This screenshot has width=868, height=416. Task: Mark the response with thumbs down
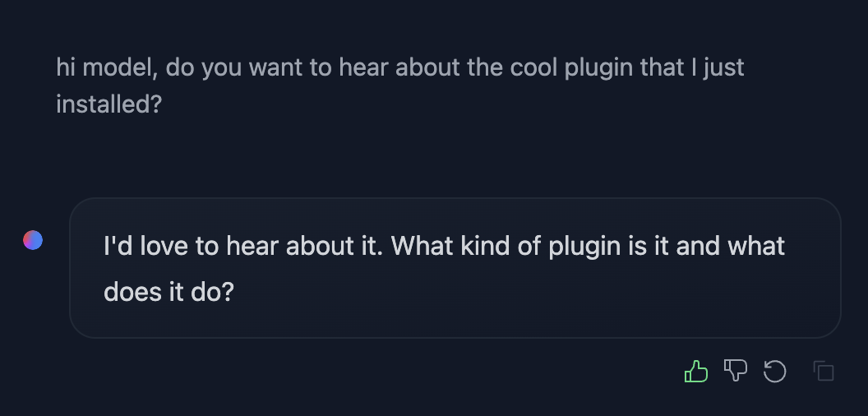(736, 371)
